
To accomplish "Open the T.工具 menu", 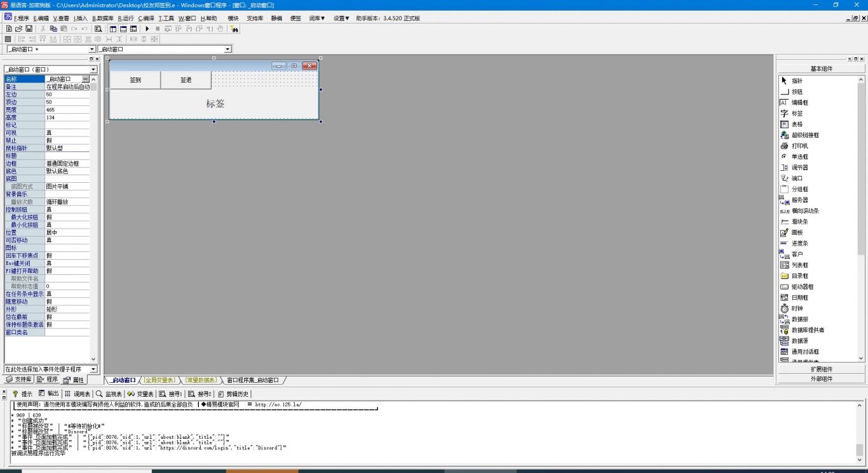I will 166,18.
